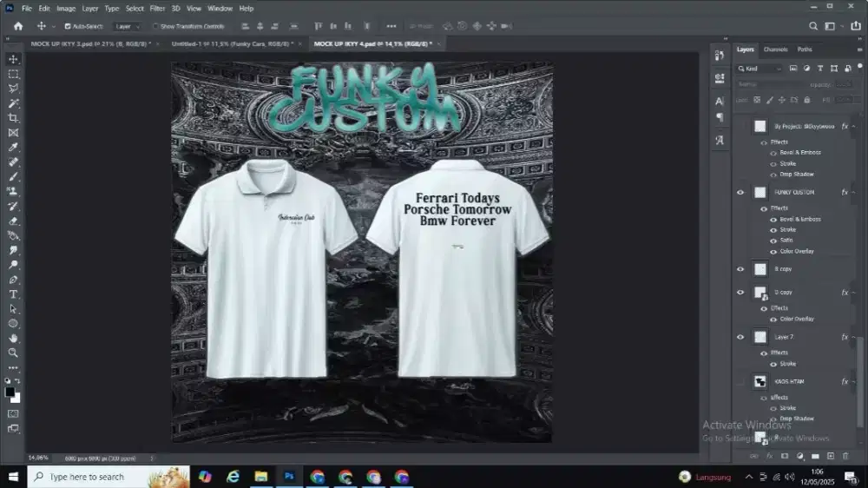Click the background color swatch
Viewport: 868px width, 488px height.
[16, 399]
